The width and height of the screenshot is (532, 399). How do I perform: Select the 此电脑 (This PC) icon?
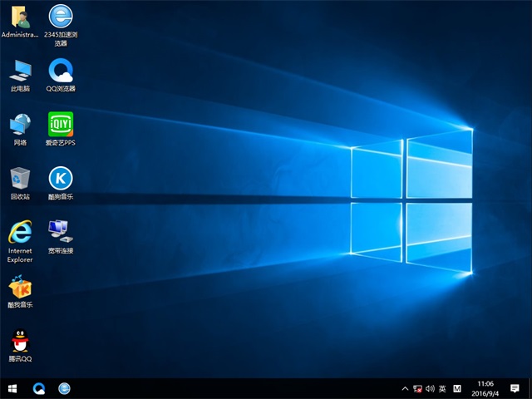tap(20, 70)
